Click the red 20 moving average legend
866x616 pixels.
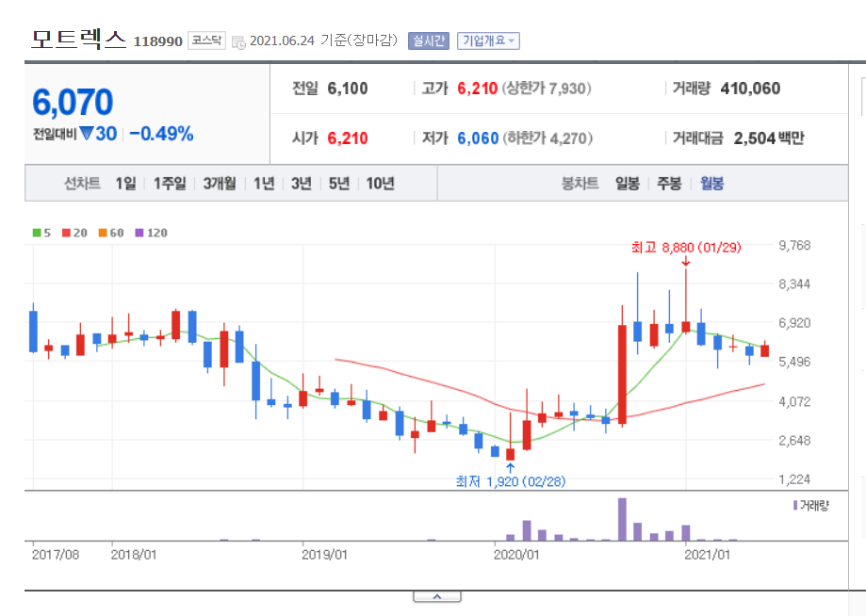75,233
